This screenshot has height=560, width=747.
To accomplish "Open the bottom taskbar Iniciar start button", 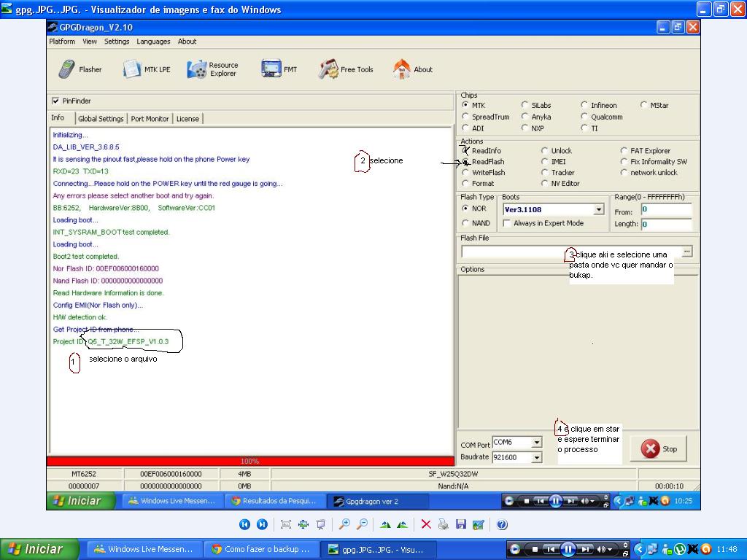I will click(x=39, y=549).
